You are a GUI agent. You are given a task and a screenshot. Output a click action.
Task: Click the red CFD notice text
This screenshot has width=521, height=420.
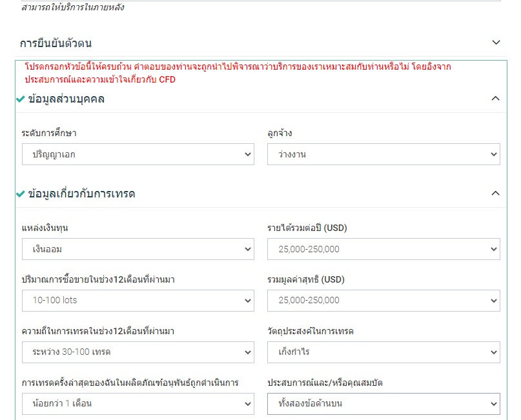(238, 73)
